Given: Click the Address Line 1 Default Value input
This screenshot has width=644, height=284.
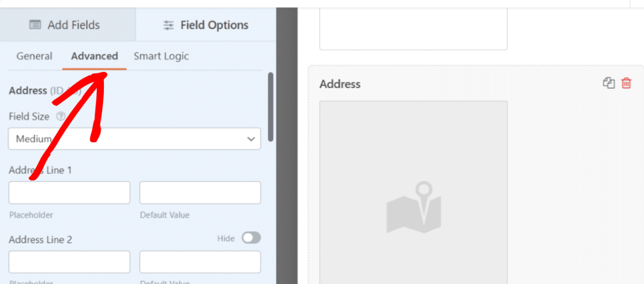Looking at the screenshot, I should (200, 193).
